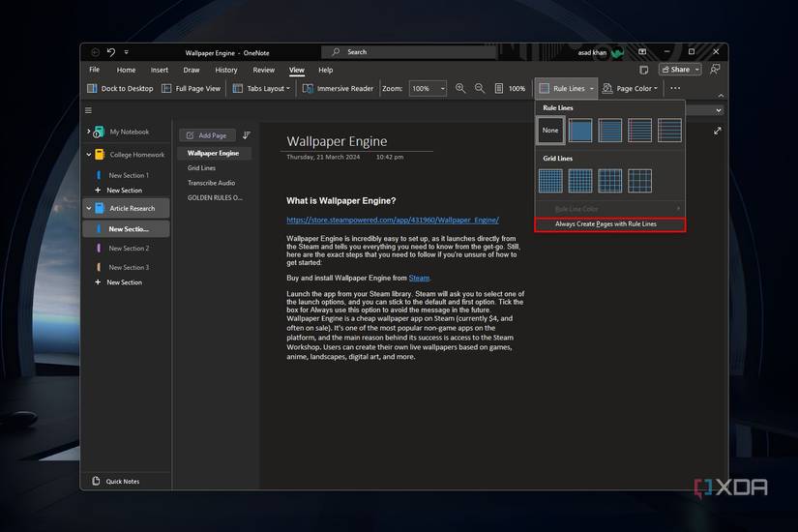Switch to the History tab
The height and width of the screenshot is (532, 798).
226,70
